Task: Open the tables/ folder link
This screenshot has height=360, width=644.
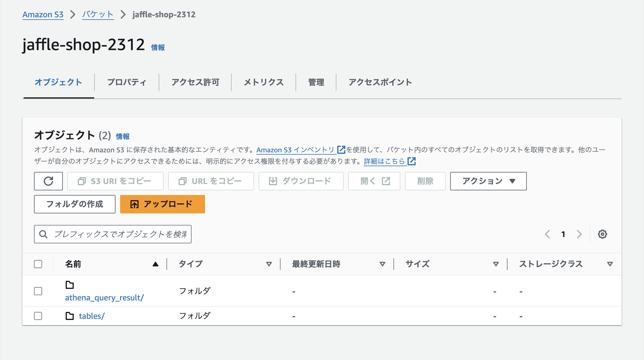Action: coord(92,316)
